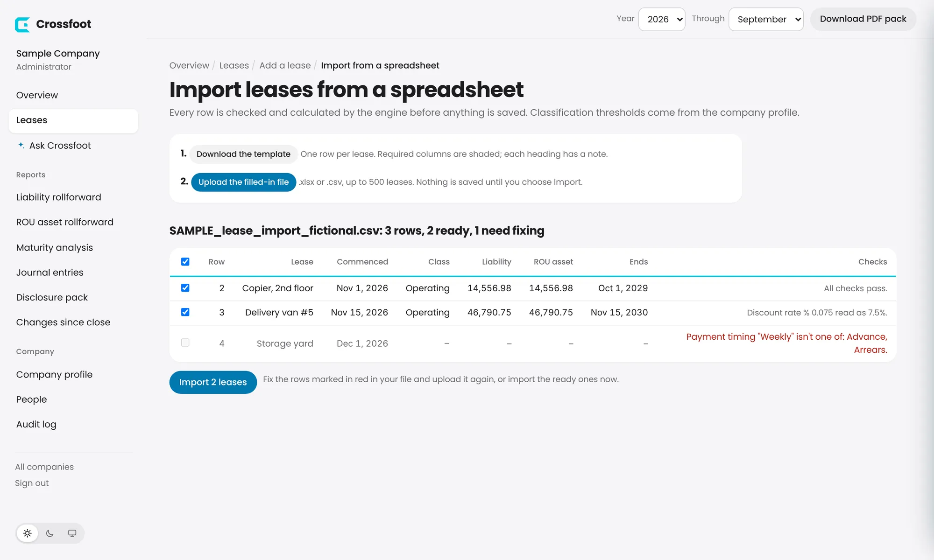This screenshot has height=560, width=934.
Task: Follow the Add a lease breadcrumb
Action: [285, 65]
